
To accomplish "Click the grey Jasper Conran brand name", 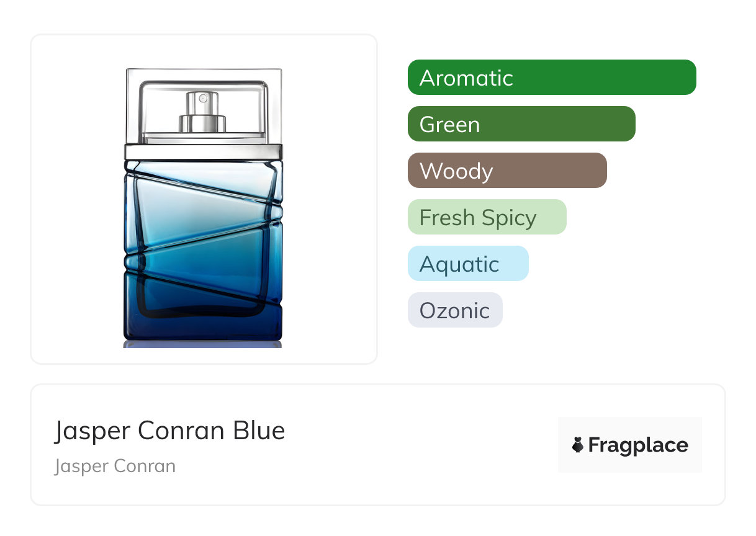I will pos(115,466).
